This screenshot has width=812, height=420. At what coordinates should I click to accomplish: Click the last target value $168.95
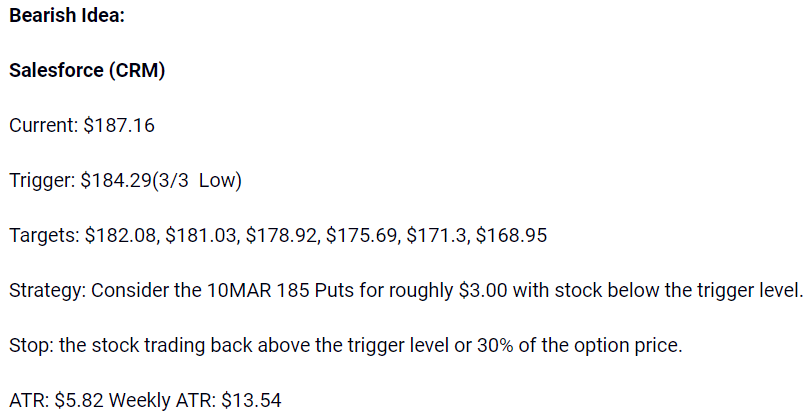(x=511, y=235)
